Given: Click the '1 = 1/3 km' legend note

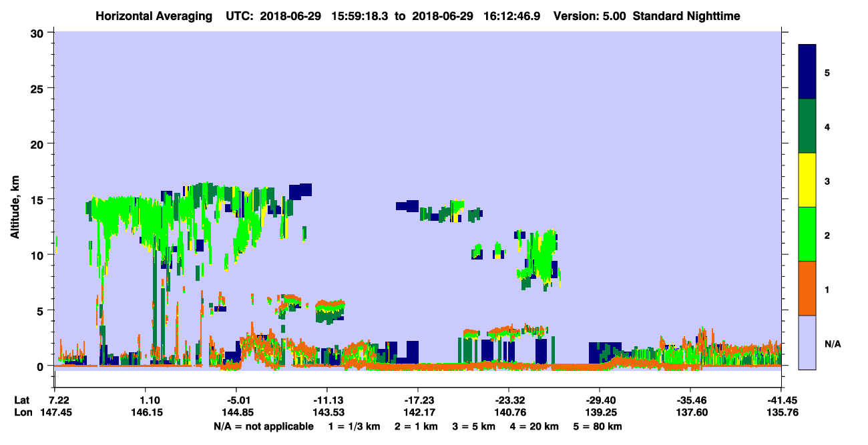Looking at the screenshot, I should pos(353,426).
